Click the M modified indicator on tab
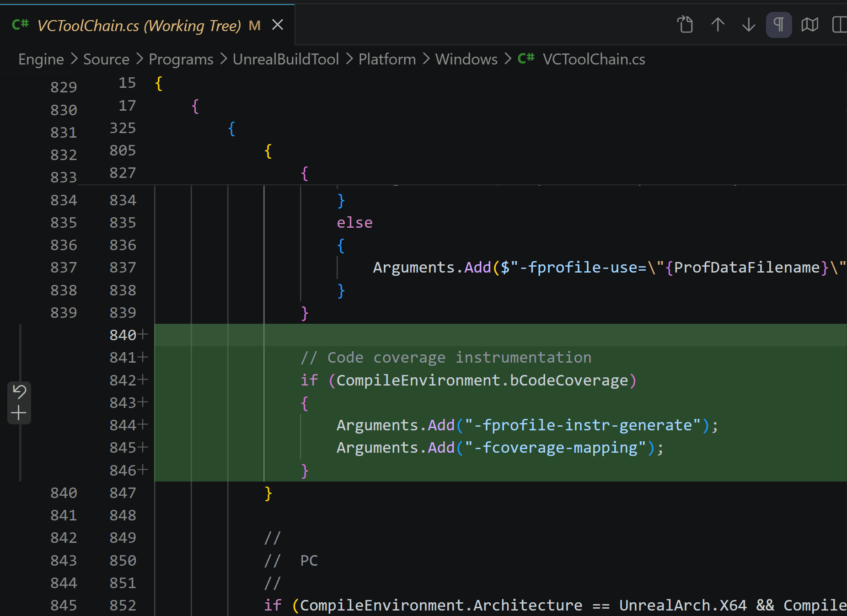 click(x=254, y=25)
